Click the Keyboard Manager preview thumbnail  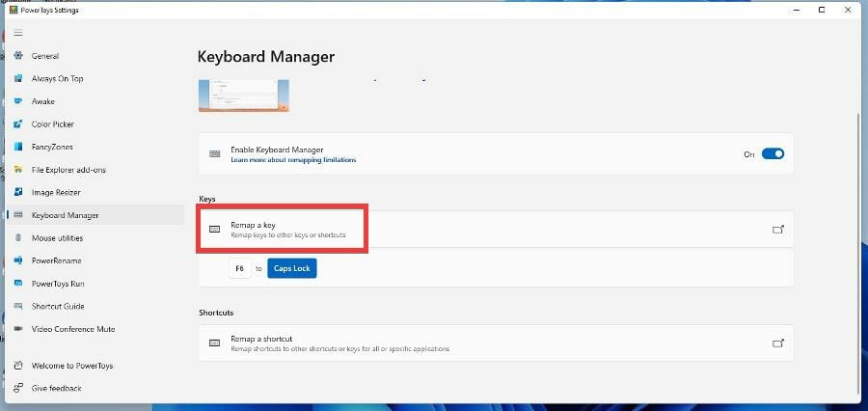pyautogui.click(x=244, y=96)
